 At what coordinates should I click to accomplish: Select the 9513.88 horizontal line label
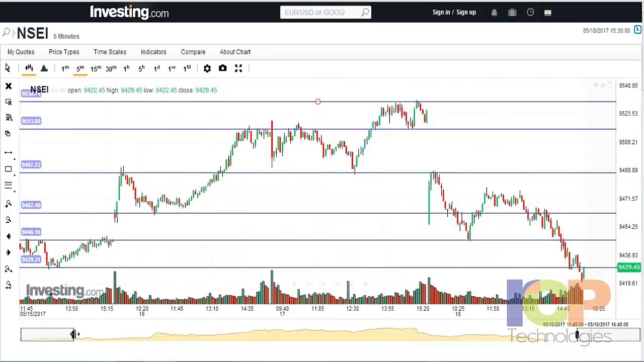(31, 121)
